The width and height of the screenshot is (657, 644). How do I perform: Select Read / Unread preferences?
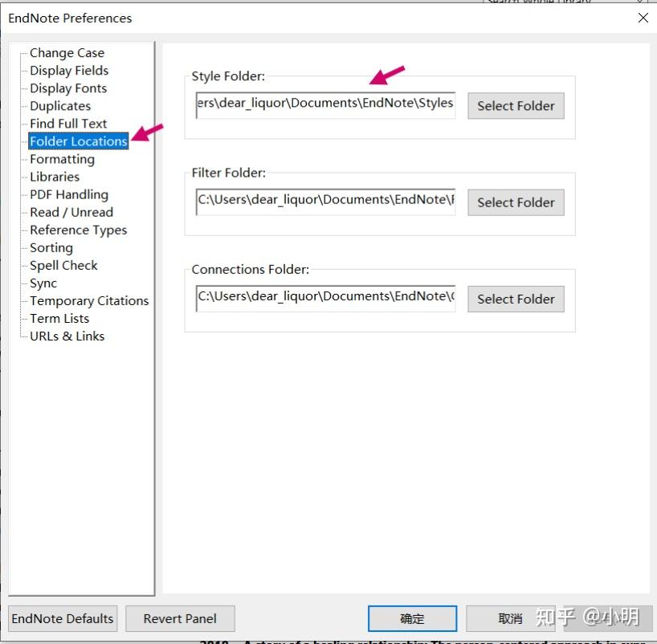pyautogui.click(x=71, y=213)
